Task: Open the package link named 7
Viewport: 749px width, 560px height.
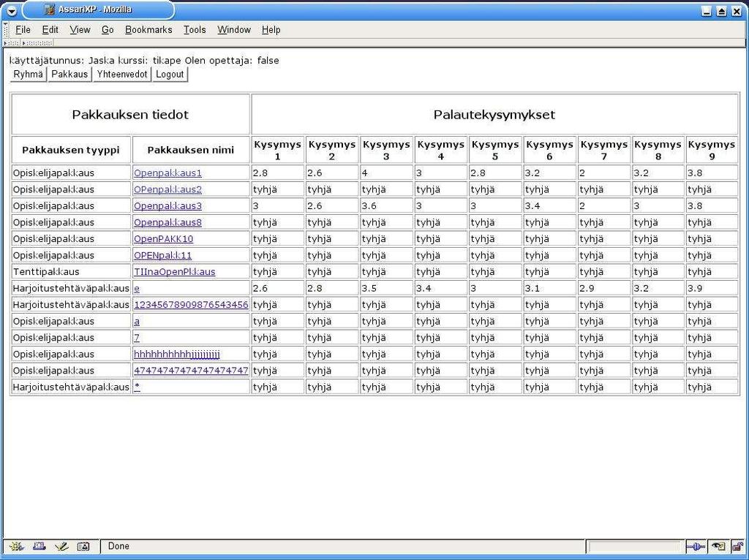Action: coord(137,338)
